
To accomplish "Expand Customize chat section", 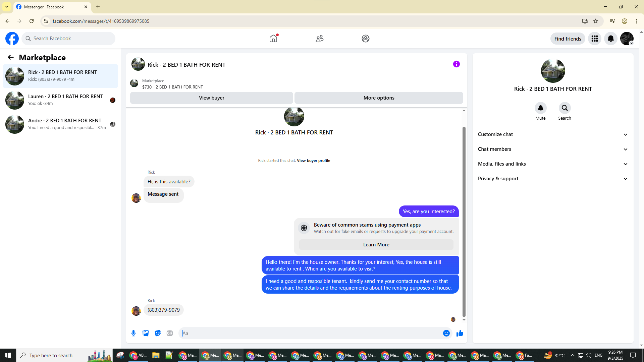I will coord(553,134).
